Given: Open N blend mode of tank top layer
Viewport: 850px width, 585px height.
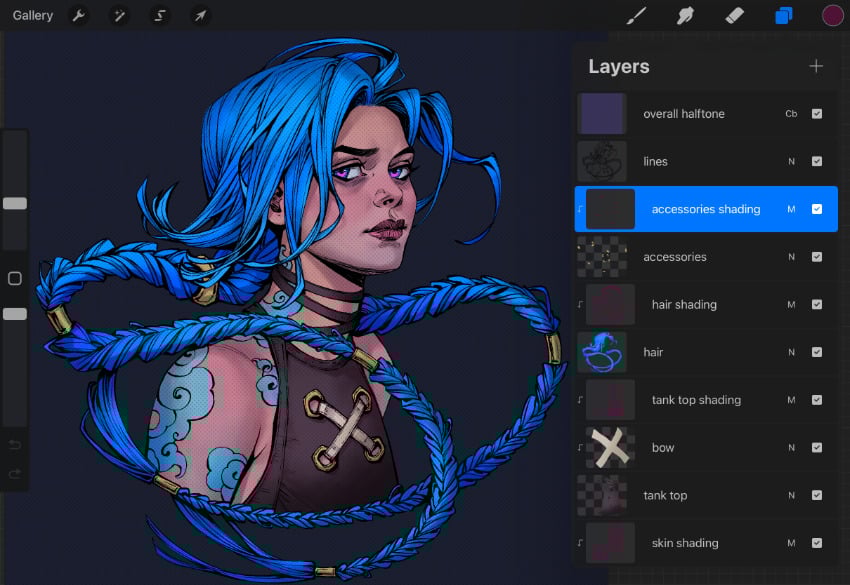Looking at the screenshot, I should point(791,496).
